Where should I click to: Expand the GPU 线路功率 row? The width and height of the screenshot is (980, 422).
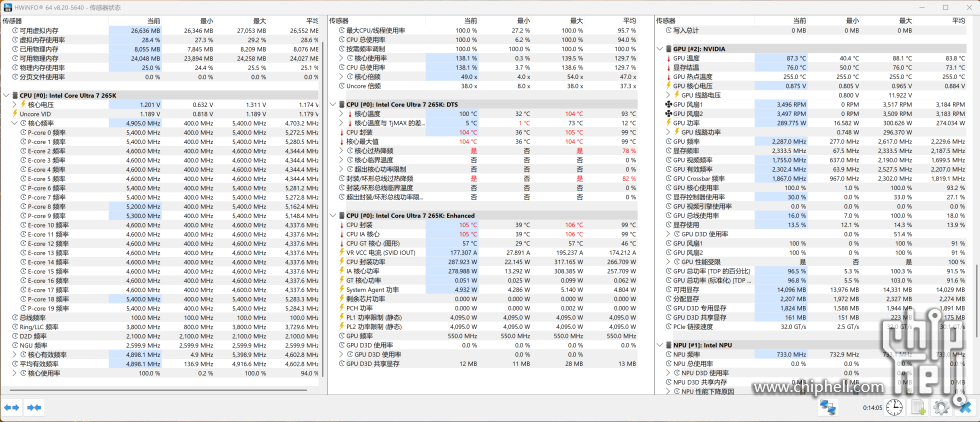668,133
